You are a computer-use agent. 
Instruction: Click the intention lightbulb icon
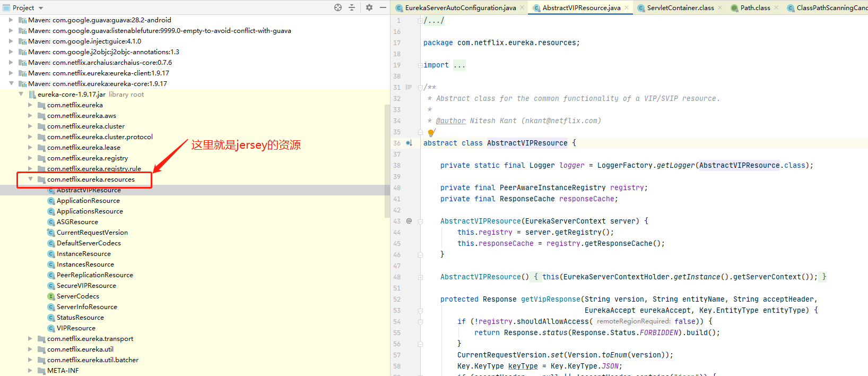(431, 132)
